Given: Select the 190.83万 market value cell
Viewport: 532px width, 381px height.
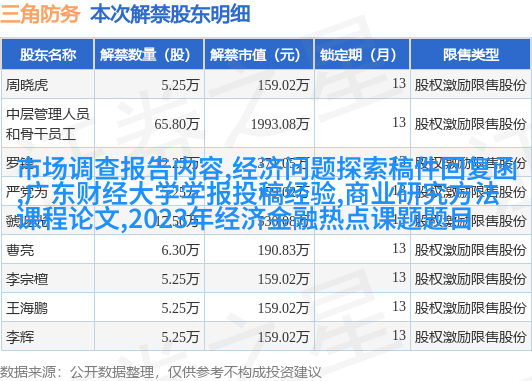Looking at the screenshot, I should click(283, 250).
